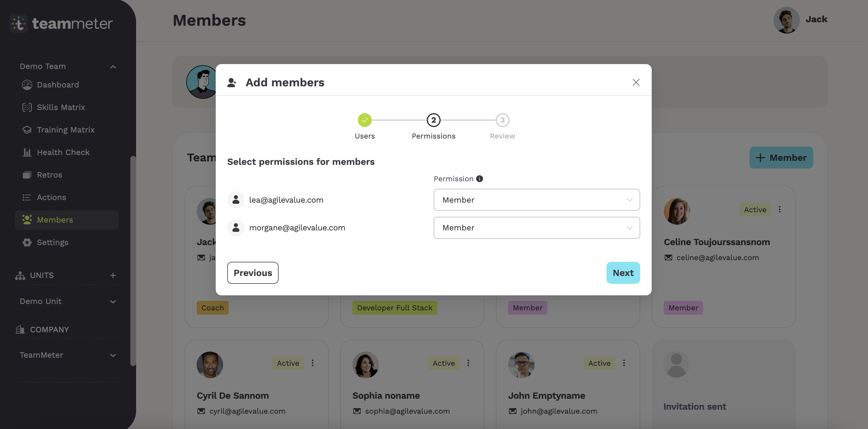Image resolution: width=868 pixels, height=429 pixels.
Task: Click the Previous button
Action: click(x=253, y=273)
